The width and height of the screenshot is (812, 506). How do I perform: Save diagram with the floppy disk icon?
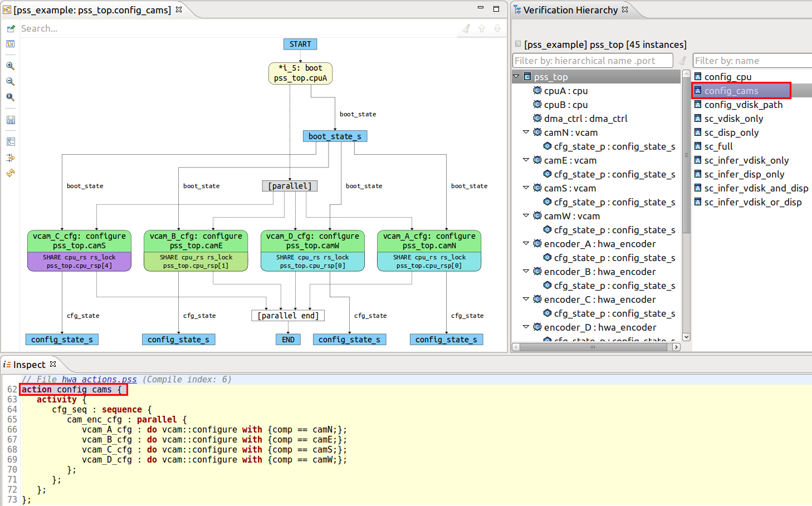(x=11, y=120)
